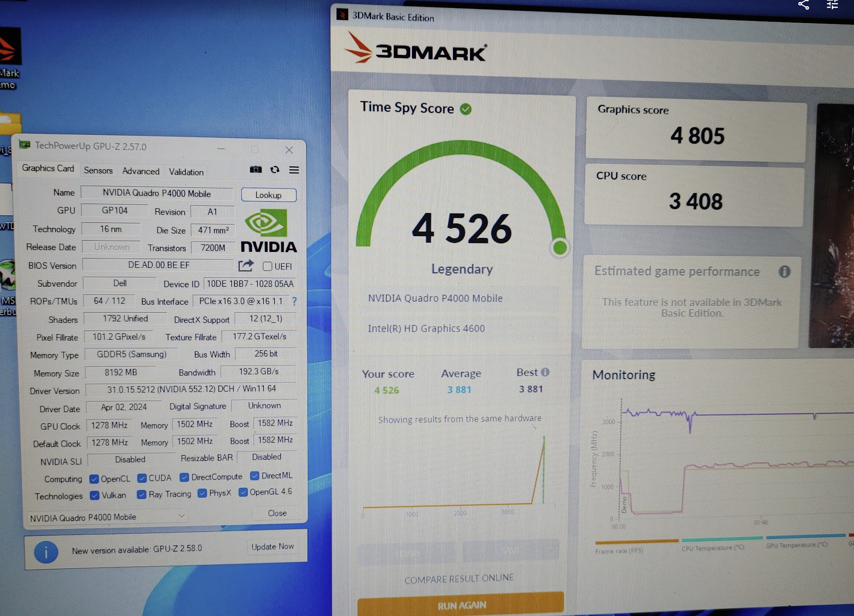
Task: Click the Average score 3 881
Action: click(459, 389)
